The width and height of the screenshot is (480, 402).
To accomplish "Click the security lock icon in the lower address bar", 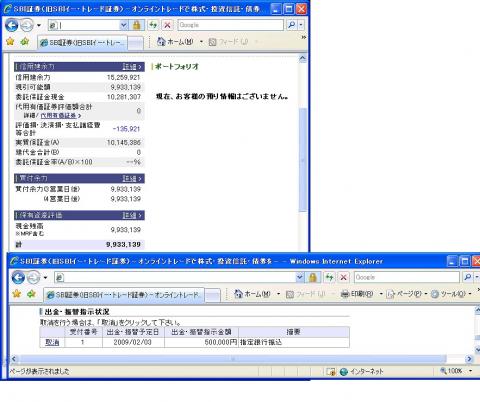I will coord(313,277).
